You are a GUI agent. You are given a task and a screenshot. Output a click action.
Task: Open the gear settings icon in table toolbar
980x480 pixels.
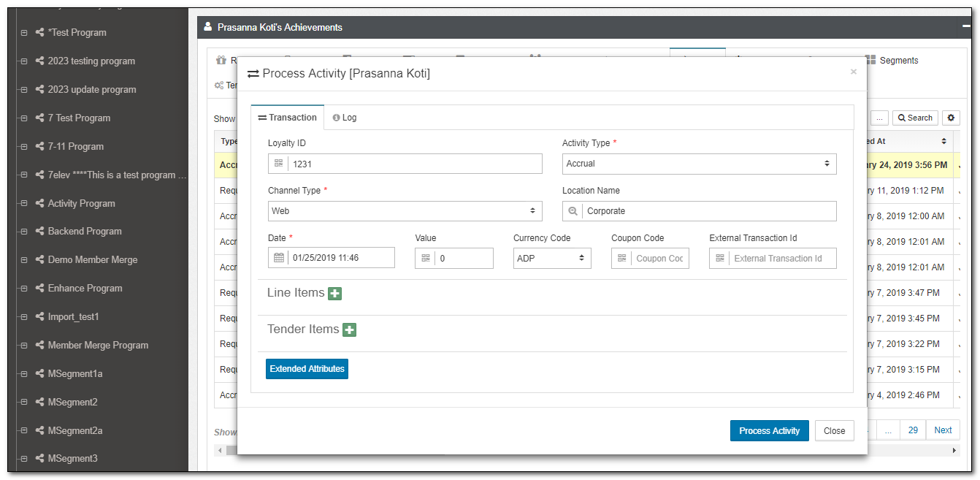click(950, 118)
